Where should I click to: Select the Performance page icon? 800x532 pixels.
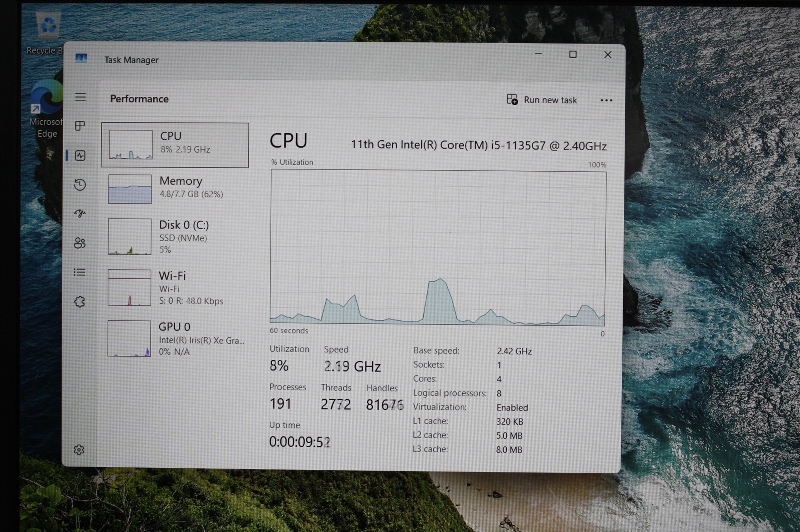coord(80,155)
